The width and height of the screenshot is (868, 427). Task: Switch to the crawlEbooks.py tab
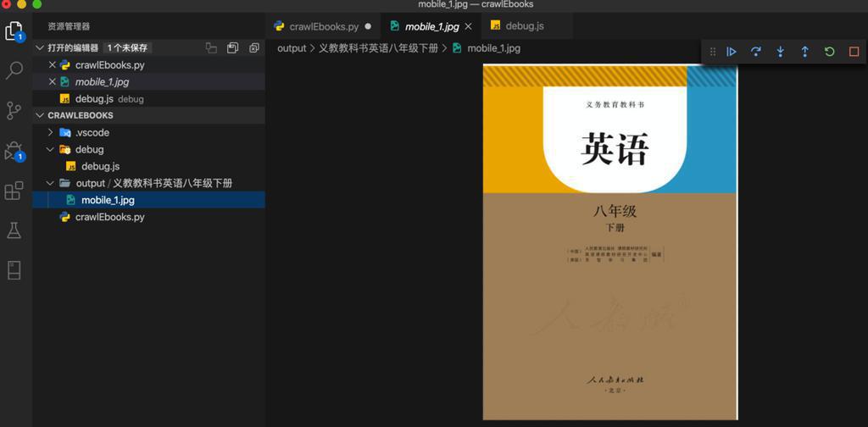[323, 26]
